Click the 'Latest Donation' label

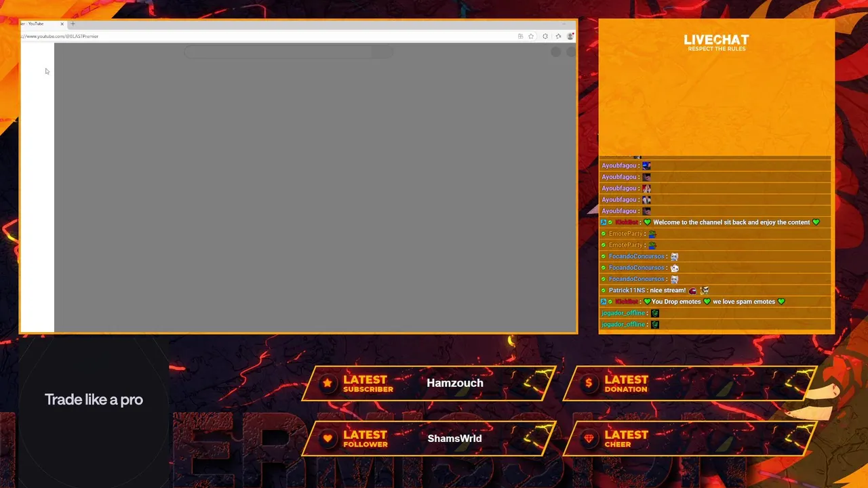[x=627, y=383]
